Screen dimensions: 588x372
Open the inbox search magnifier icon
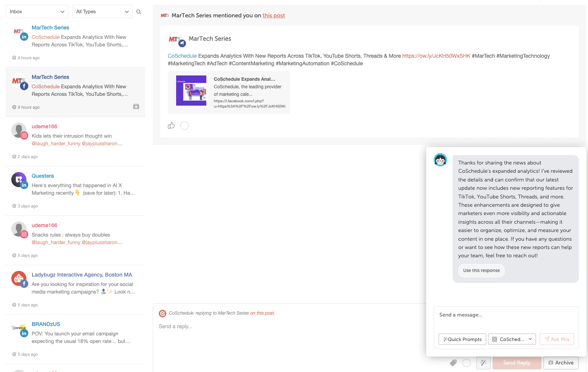point(138,12)
